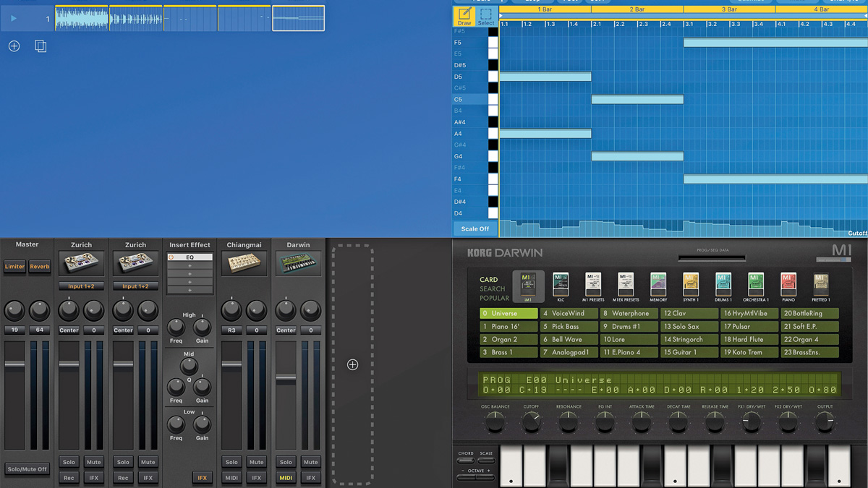Open the Darwin channel IFX
This screenshot has height=488, width=868.
(311, 478)
